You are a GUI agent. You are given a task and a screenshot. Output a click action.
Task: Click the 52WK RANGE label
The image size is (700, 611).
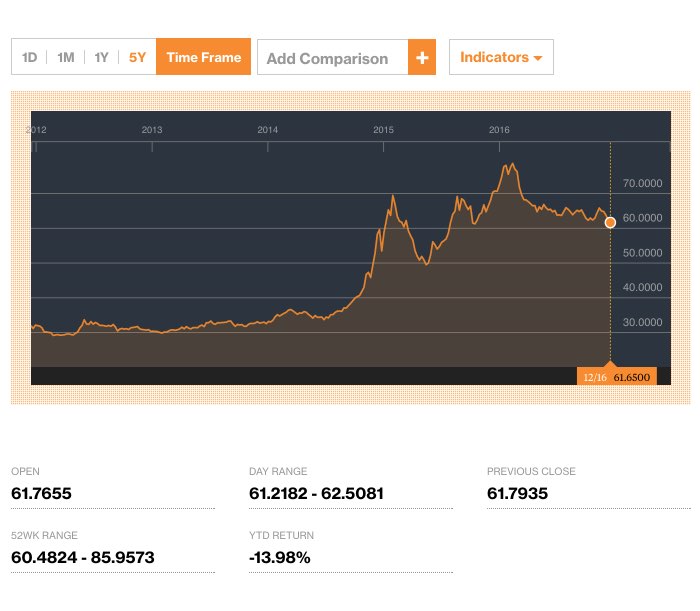pyautogui.click(x=44, y=535)
